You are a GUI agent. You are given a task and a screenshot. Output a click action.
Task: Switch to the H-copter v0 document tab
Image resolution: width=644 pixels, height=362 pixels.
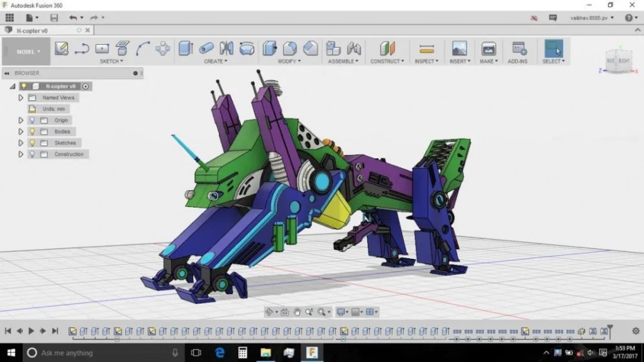[32, 30]
